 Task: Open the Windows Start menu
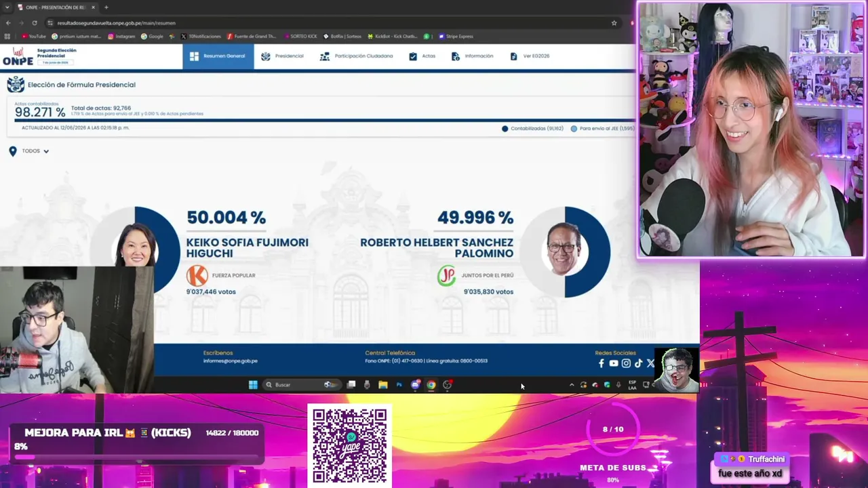253,385
